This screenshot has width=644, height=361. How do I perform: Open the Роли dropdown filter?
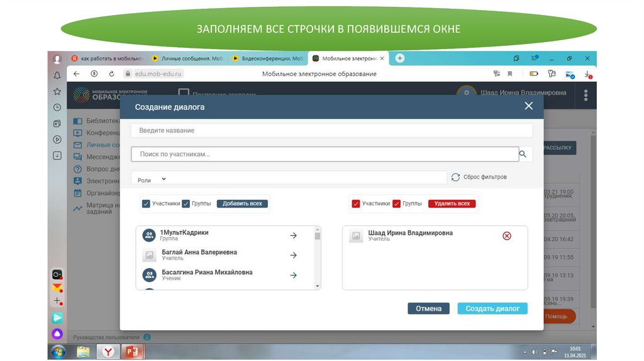tap(152, 179)
